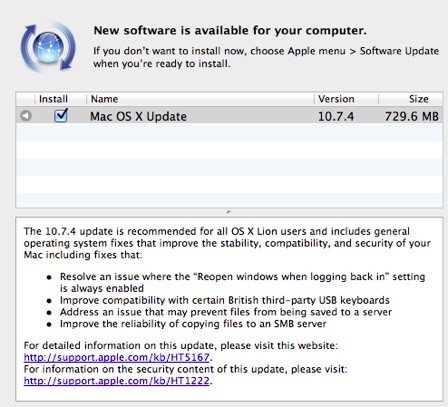
Task: Open the support.apple.com/kb/HT5167 link
Action: click(x=117, y=357)
